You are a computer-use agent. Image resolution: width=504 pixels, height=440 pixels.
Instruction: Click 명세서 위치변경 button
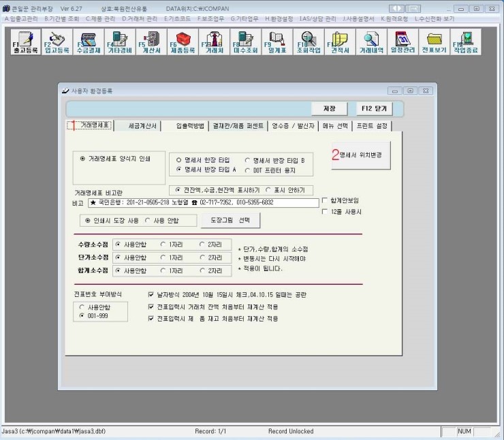(361, 155)
